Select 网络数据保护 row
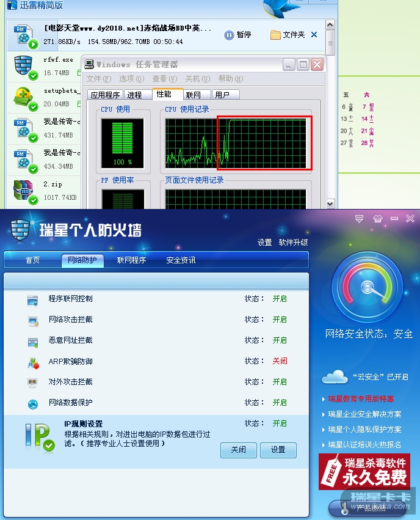 156,403
